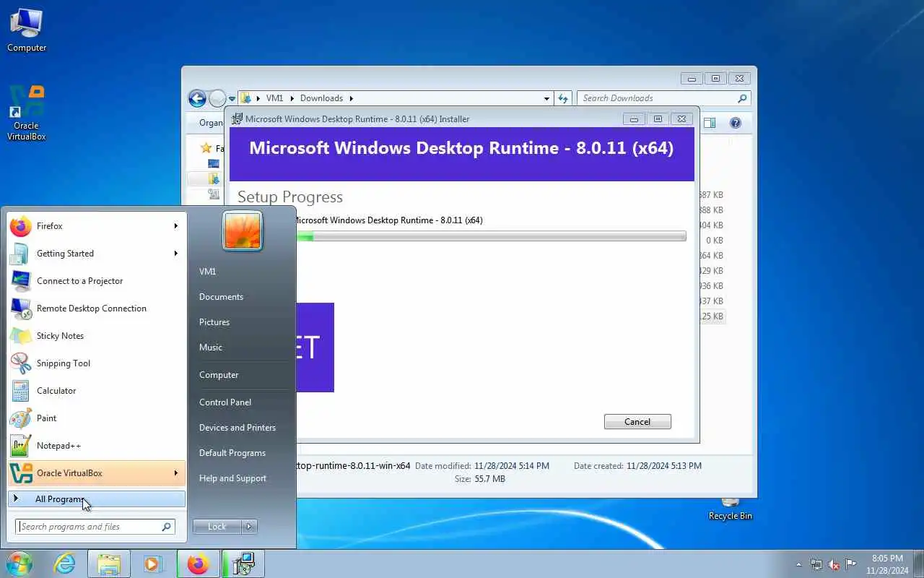The image size is (924, 578).
Task: Cancel the Desktop Runtime installation
Action: 637,422
